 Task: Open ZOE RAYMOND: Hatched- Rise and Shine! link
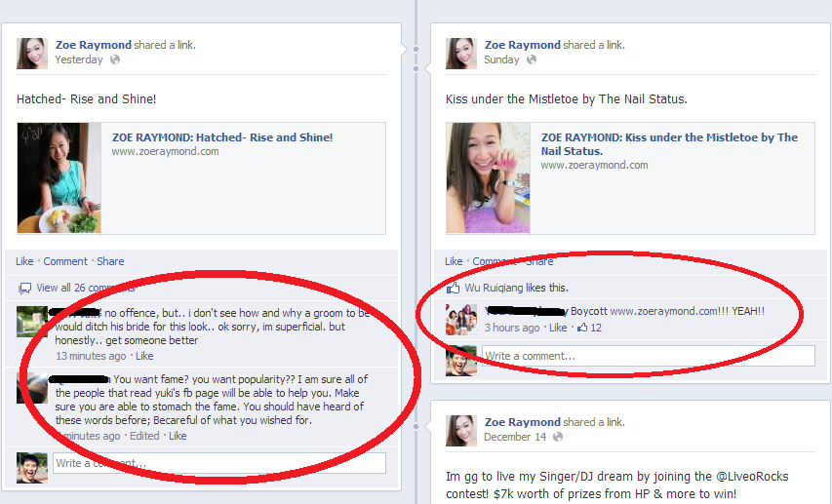pyautogui.click(x=222, y=137)
